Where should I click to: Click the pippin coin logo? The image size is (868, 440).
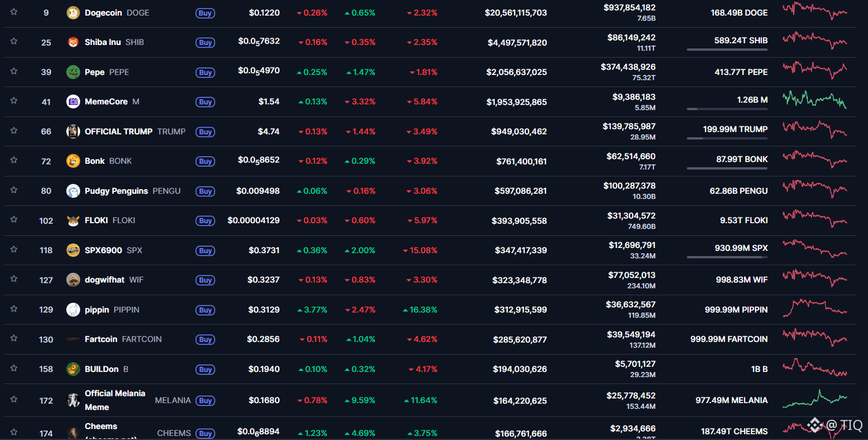click(73, 310)
